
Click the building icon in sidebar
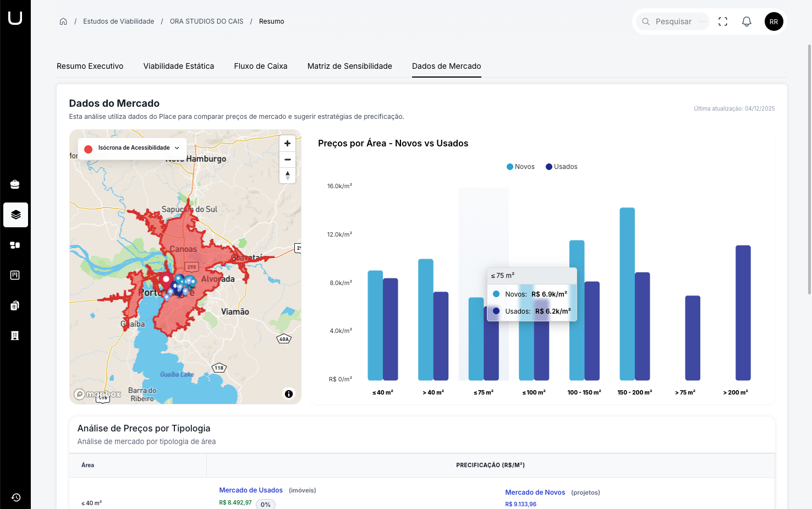click(x=15, y=336)
